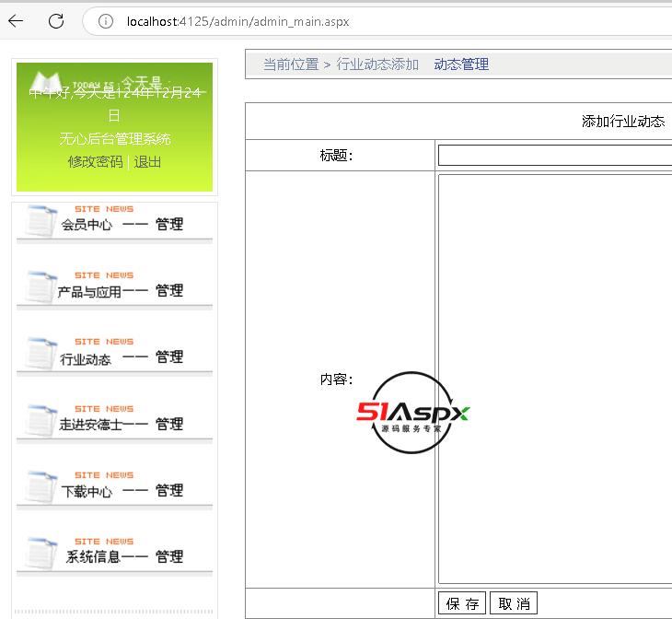Screen dimensions: 672x619
Task: Click 行业动态添加 breadcrumb text
Action: pos(377,64)
